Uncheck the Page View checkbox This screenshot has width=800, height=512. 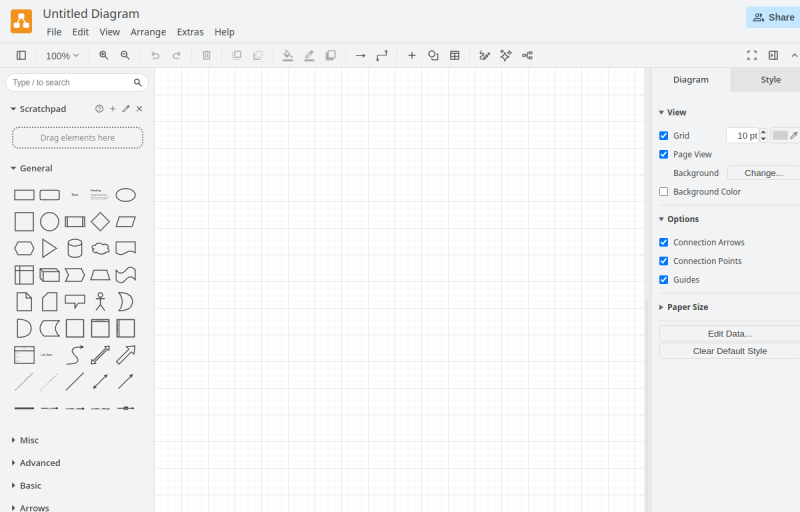[664, 155]
